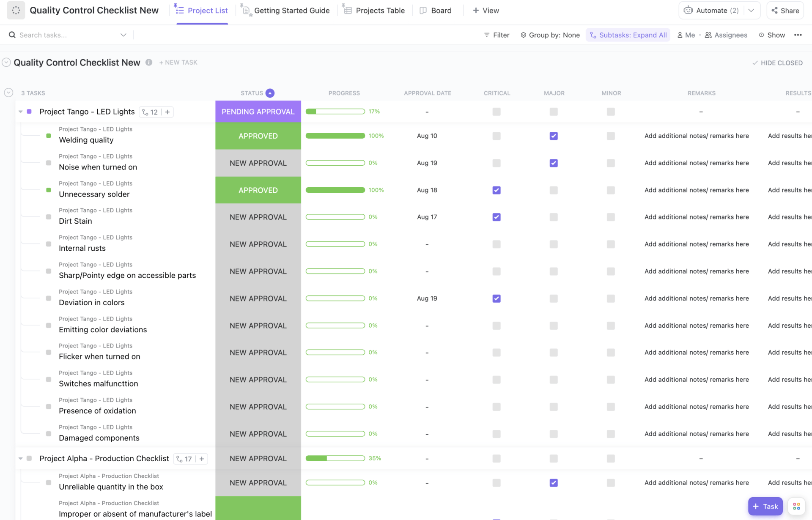Click the Automate button in toolbar
812x520 pixels.
tap(710, 10)
